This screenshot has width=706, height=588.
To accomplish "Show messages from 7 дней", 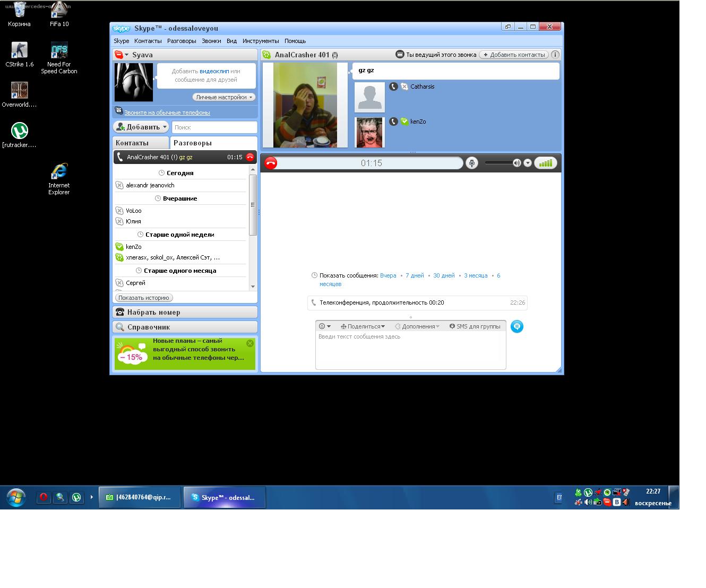I will point(415,275).
